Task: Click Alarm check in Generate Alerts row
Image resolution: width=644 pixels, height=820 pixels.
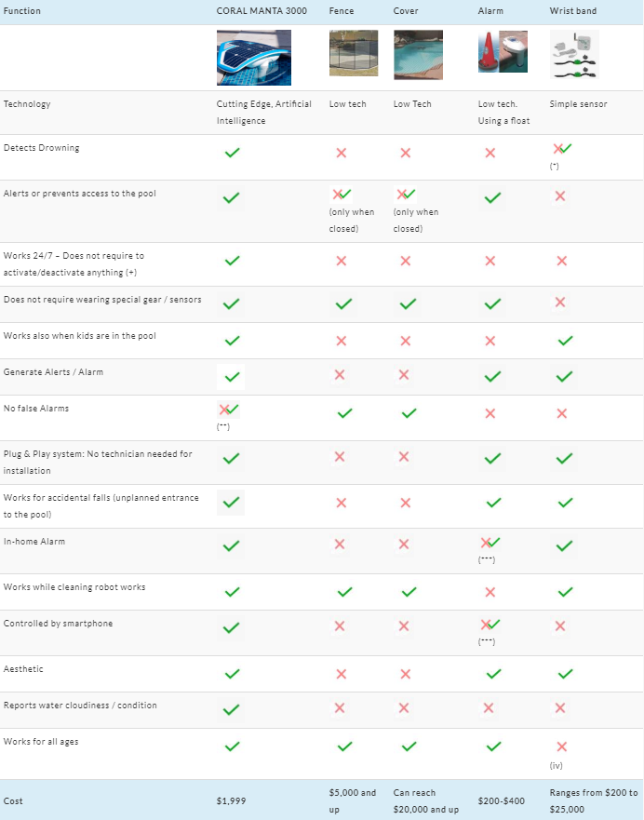Action: click(492, 377)
